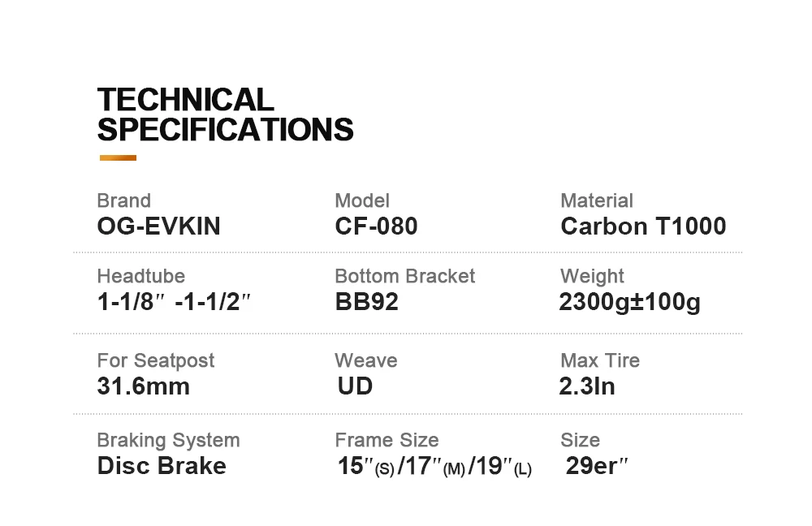This screenshot has height=526, width=812.
Task: Click the Braking System label
Action: coord(168,440)
